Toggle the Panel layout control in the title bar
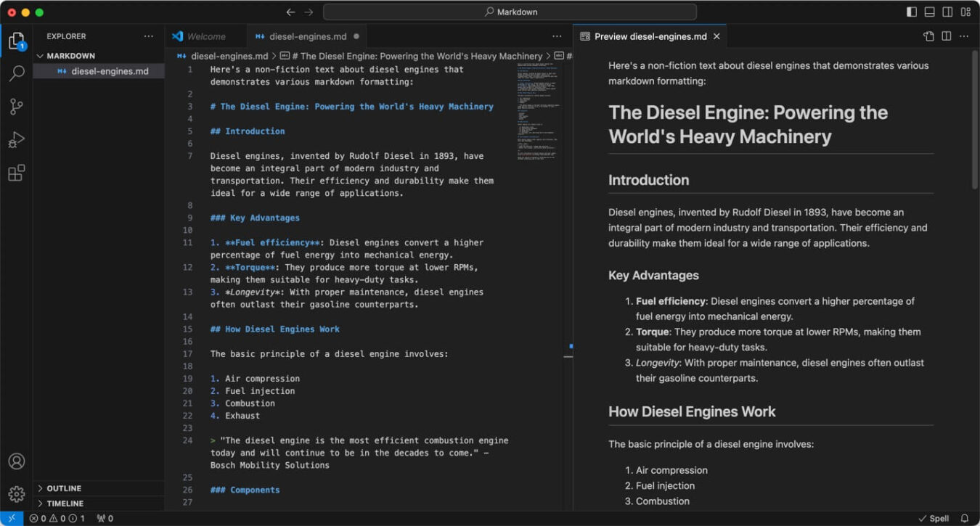980x526 pixels. tap(929, 12)
